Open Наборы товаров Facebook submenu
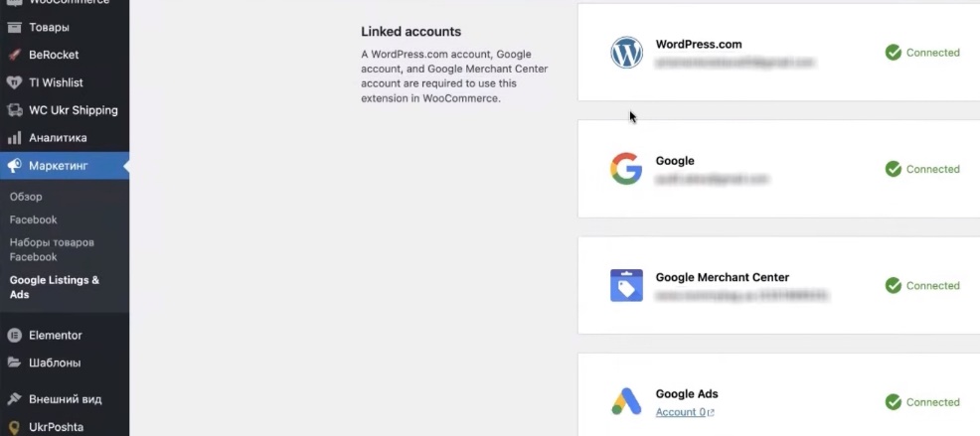 pos(52,249)
